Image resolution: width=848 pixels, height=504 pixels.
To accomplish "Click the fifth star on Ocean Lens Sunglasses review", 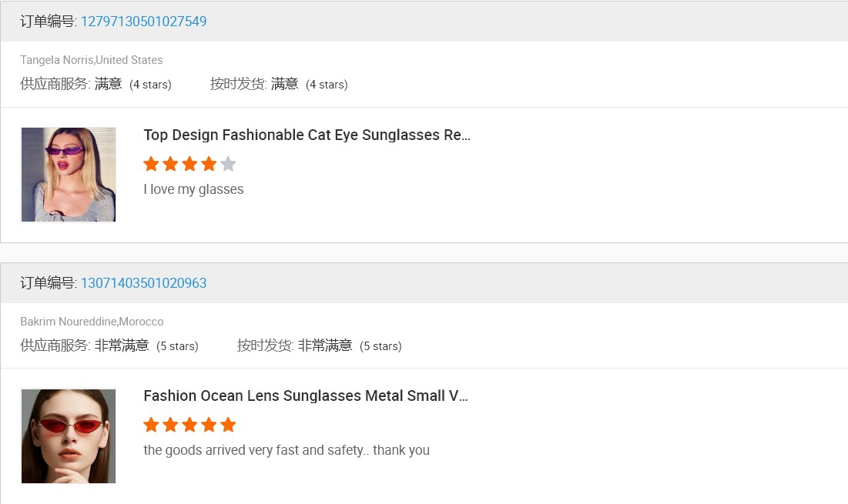I will tap(228, 425).
